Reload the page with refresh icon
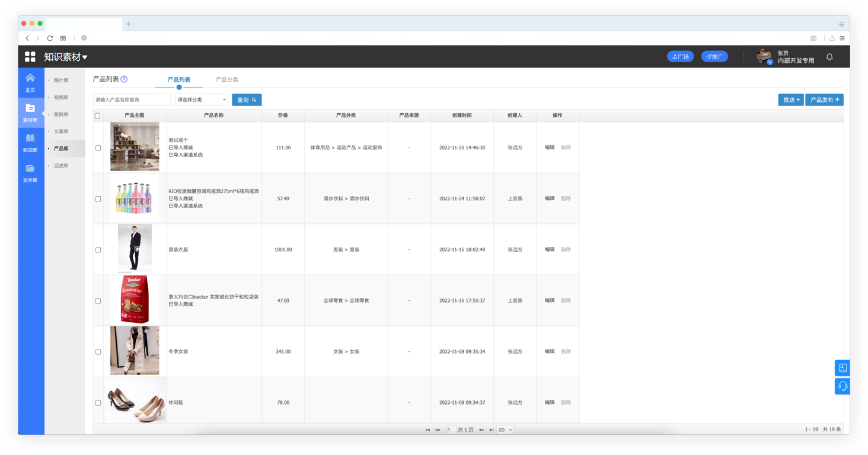The height and width of the screenshot is (455, 868). (50, 38)
